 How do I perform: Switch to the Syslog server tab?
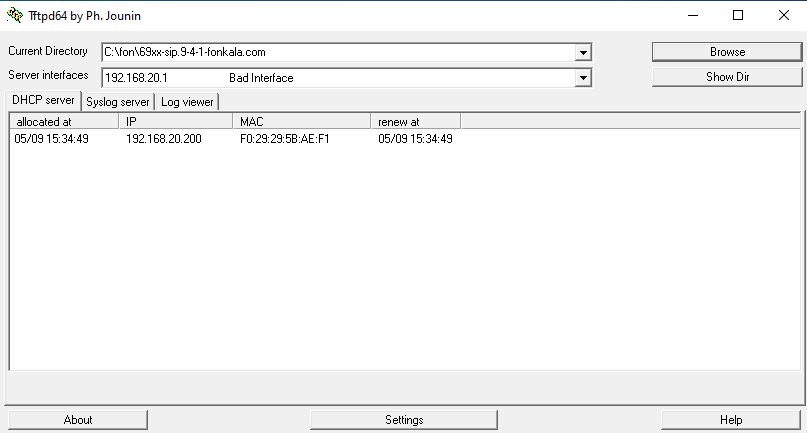coord(118,102)
